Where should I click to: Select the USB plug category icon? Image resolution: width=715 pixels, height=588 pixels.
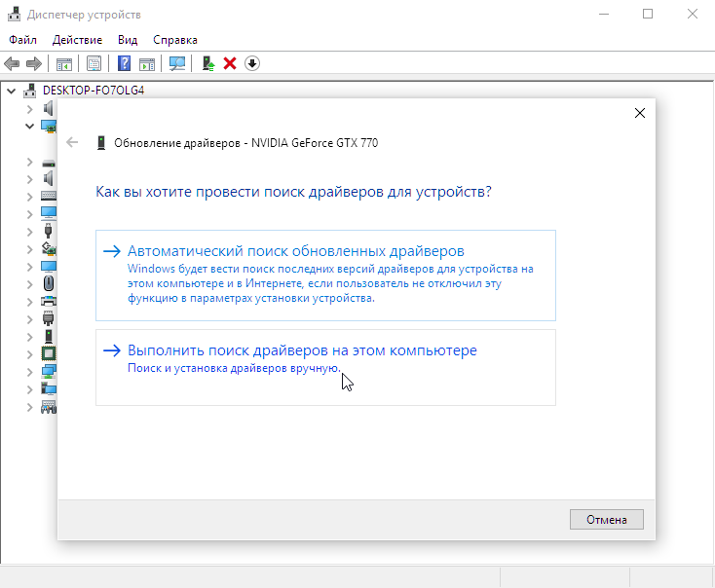coord(49,231)
